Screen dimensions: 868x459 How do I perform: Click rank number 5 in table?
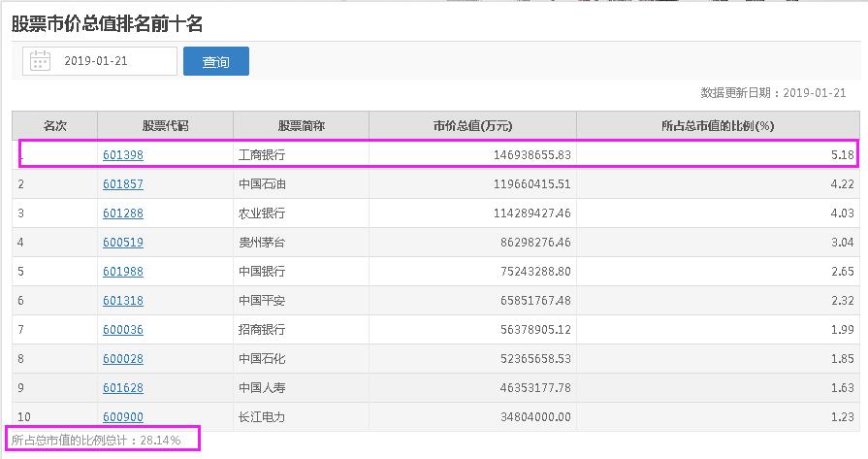20,272
